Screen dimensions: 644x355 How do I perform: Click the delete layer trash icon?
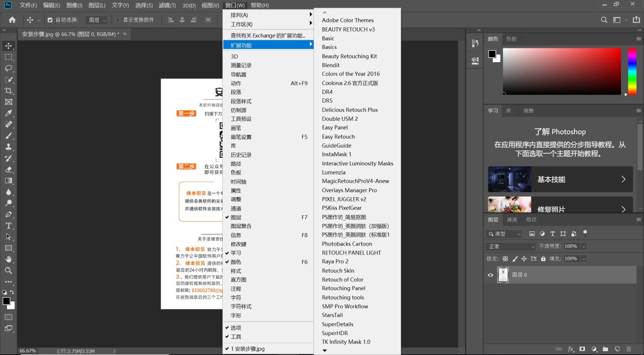[x=630, y=349]
